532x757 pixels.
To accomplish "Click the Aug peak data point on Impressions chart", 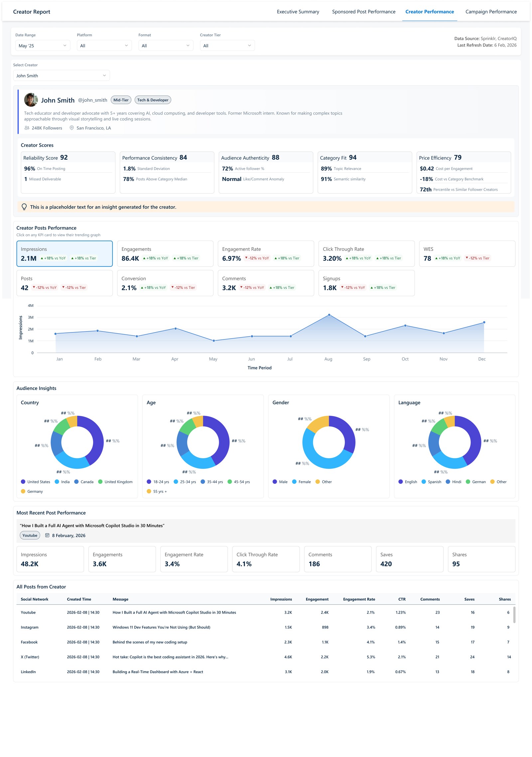I will click(329, 315).
